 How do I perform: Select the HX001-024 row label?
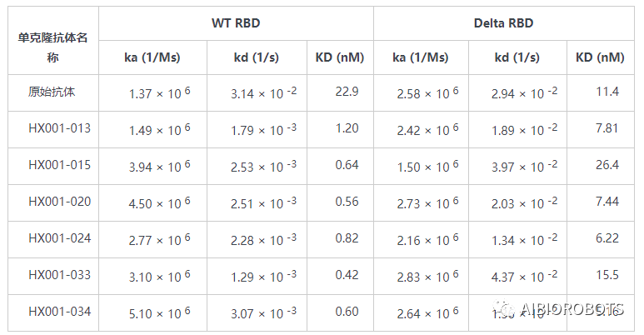coord(59,238)
